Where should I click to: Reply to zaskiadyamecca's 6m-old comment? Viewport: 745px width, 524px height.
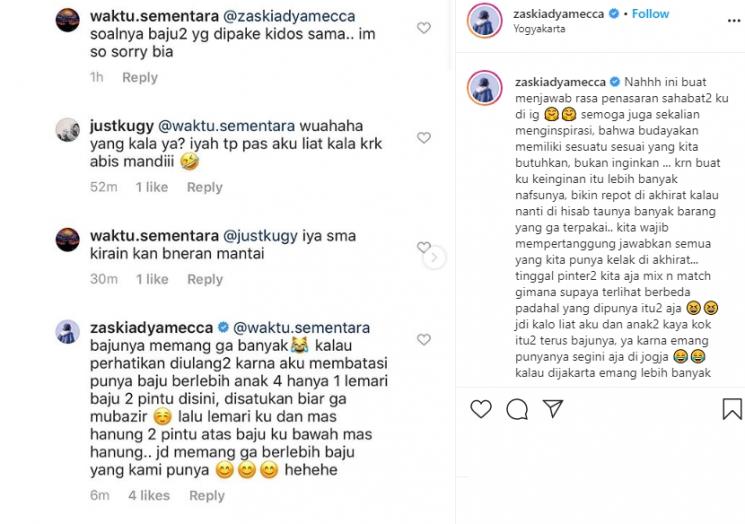[x=207, y=495]
